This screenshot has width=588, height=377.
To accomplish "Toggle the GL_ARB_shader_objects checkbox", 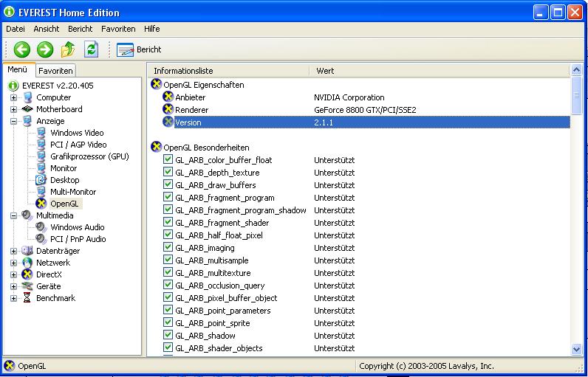I will [168, 347].
